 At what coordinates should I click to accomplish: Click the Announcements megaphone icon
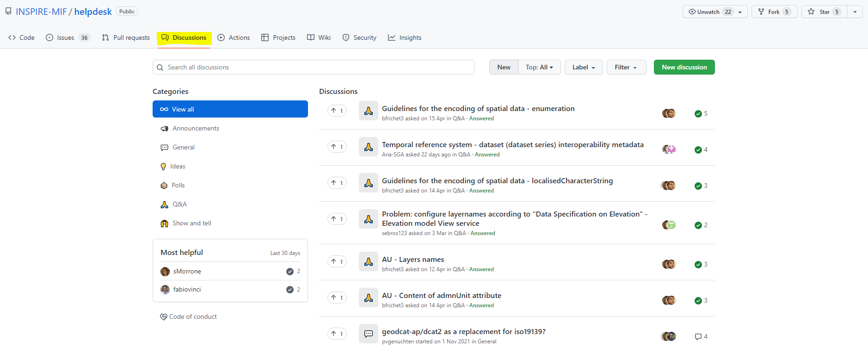pyautogui.click(x=164, y=129)
